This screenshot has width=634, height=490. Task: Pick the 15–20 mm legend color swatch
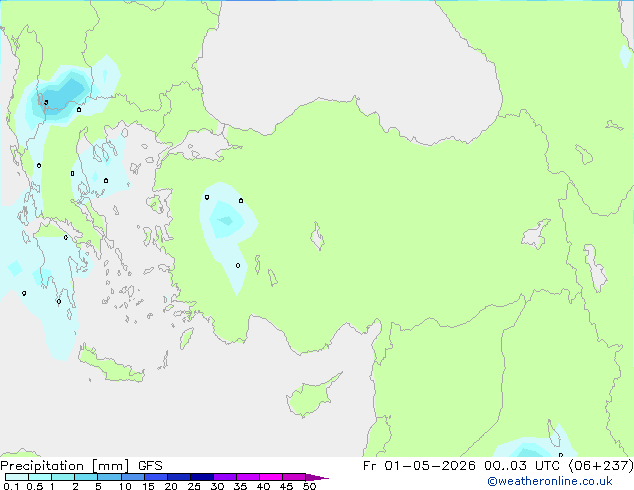pyautogui.click(x=156, y=477)
